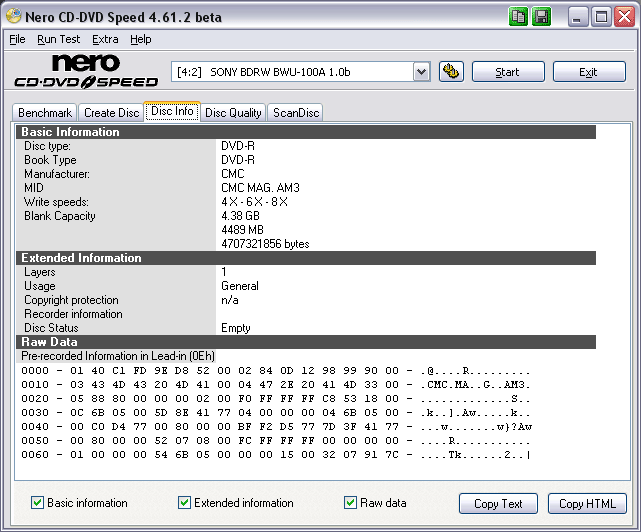Maximize the Nero CD-DVD Speed window
This screenshot has width=641, height=532.
pyautogui.click(x=601, y=17)
